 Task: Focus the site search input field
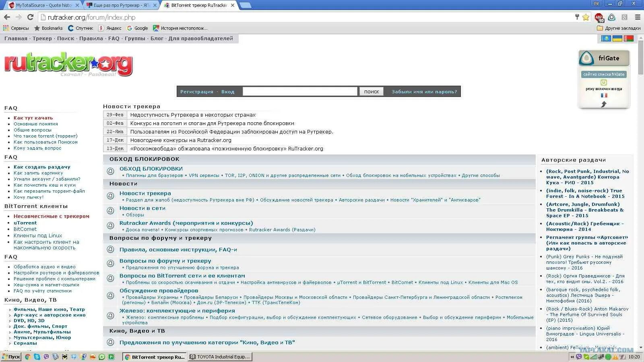(300, 92)
